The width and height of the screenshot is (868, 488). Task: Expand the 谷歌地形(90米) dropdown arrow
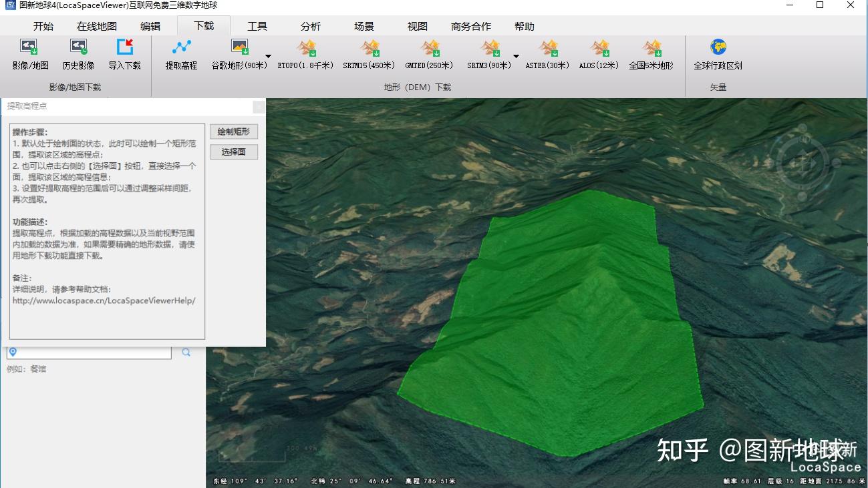[x=268, y=56]
